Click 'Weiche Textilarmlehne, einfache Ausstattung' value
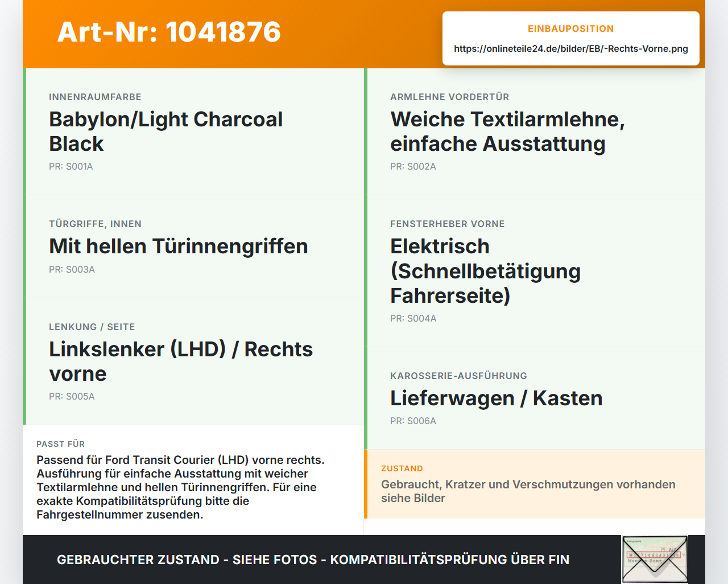This screenshot has width=728, height=584. pos(507,131)
